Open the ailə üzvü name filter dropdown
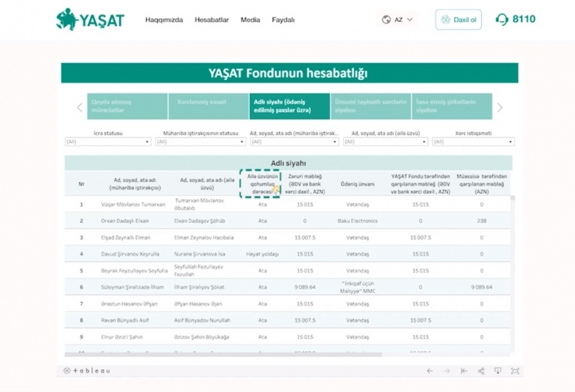 [x=386, y=142]
